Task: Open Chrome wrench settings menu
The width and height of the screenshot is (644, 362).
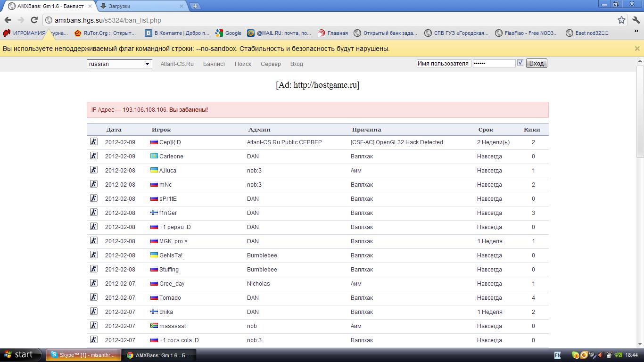Action: click(x=636, y=20)
